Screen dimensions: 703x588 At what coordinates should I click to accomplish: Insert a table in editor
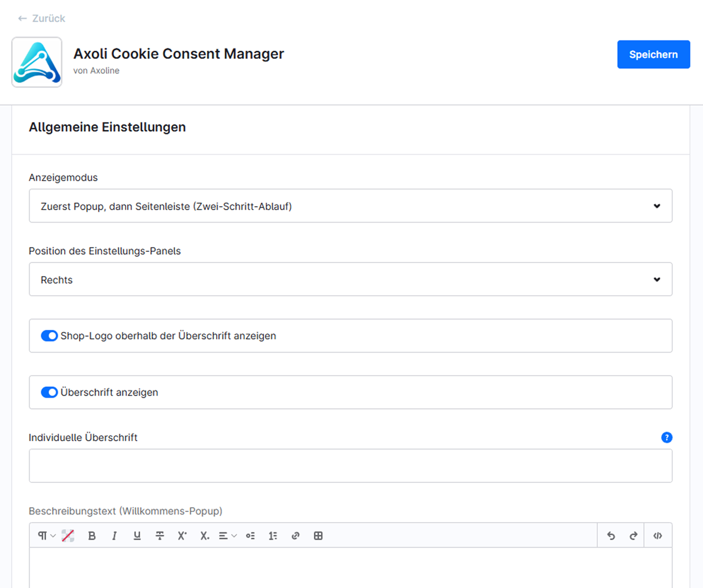[x=318, y=536]
